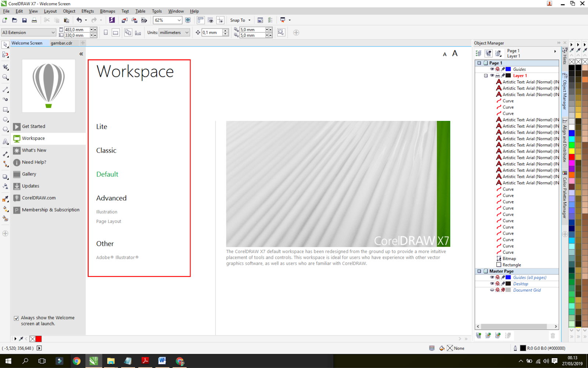Click the Open file toolbar icon
This screenshot has height=368, width=588.
tap(15, 20)
